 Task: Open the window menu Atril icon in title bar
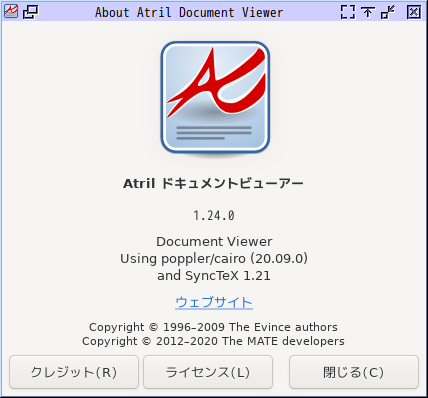[11, 12]
